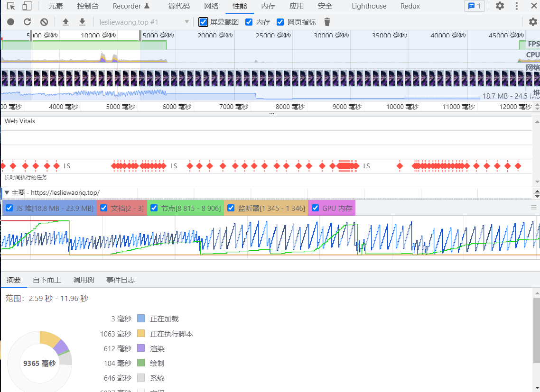540x392 pixels.
Task: Open the 自下而上 tab
Action: [47, 280]
